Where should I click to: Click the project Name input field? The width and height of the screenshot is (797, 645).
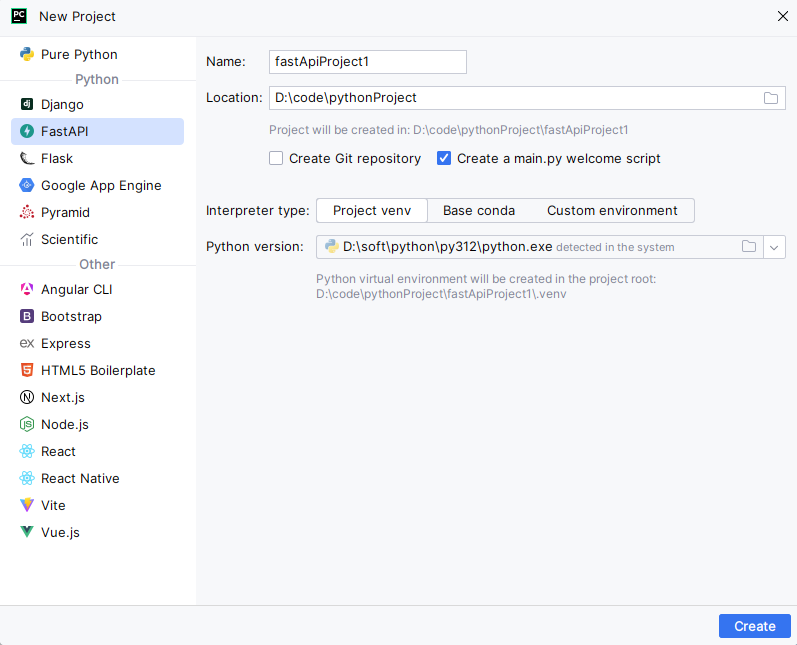click(367, 62)
